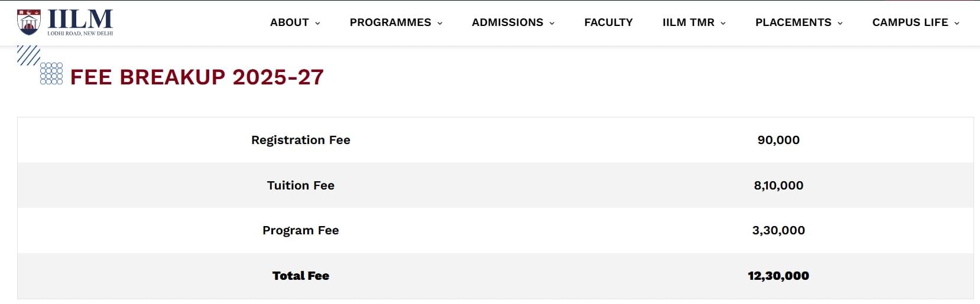
Task: Open the Placements menu
Action: click(x=793, y=22)
